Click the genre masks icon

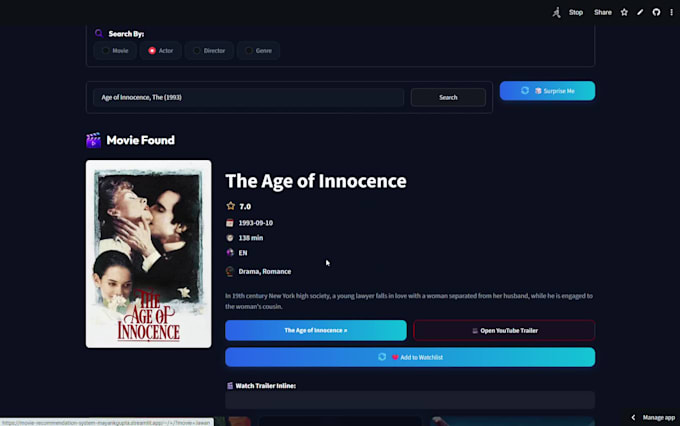coord(230,271)
